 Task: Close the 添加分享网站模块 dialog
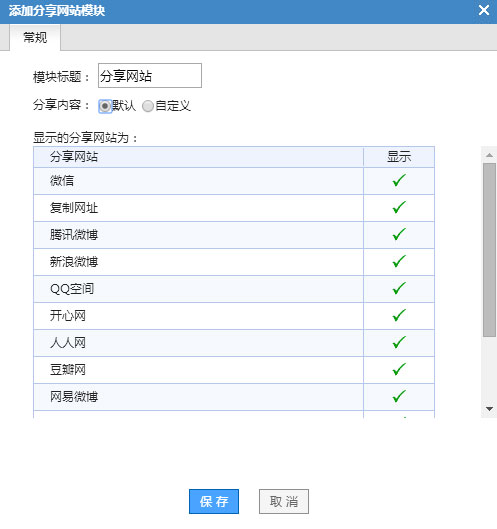pos(484,10)
